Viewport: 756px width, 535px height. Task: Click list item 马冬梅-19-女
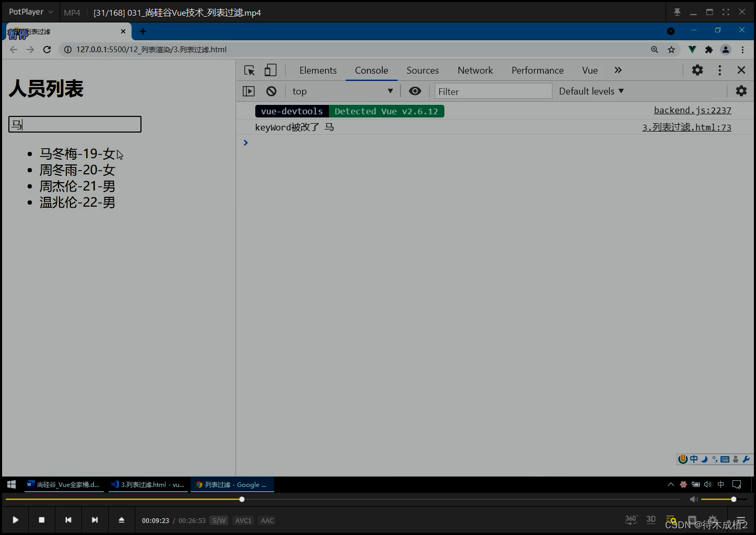[x=77, y=154]
